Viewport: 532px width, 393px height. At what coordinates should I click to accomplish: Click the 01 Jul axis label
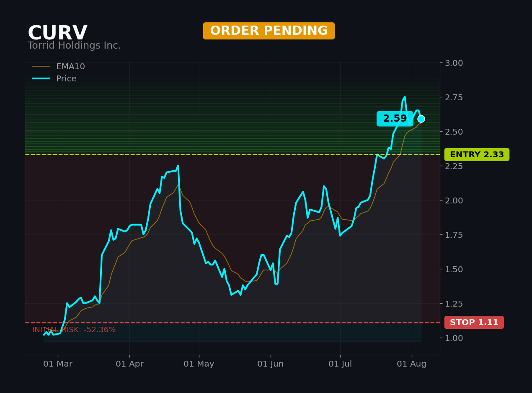click(340, 364)
